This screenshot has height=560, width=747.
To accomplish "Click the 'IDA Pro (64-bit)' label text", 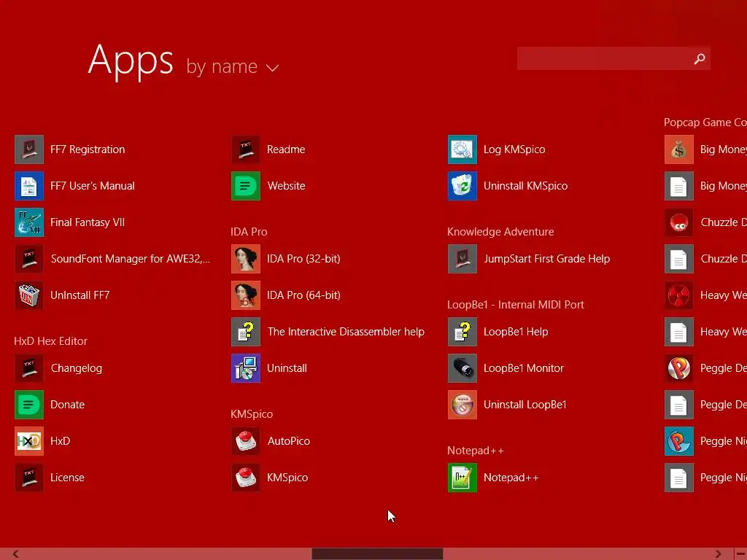I will coord(303,295).
